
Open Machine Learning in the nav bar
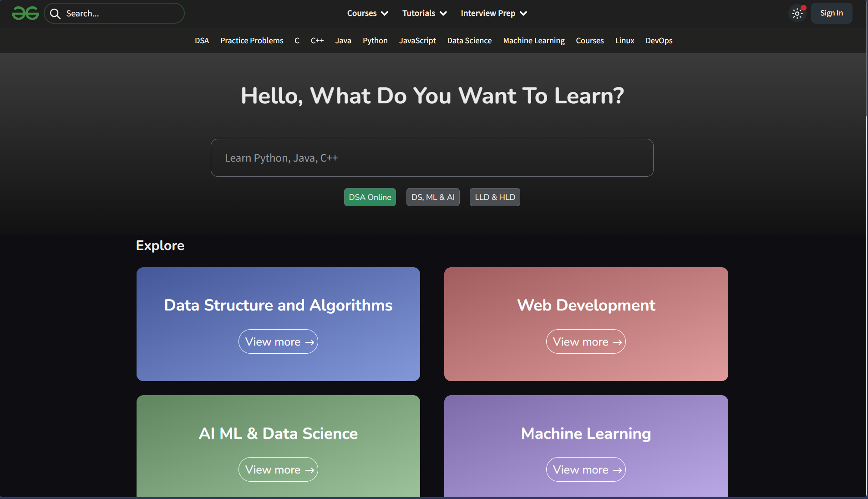(534, 41)
